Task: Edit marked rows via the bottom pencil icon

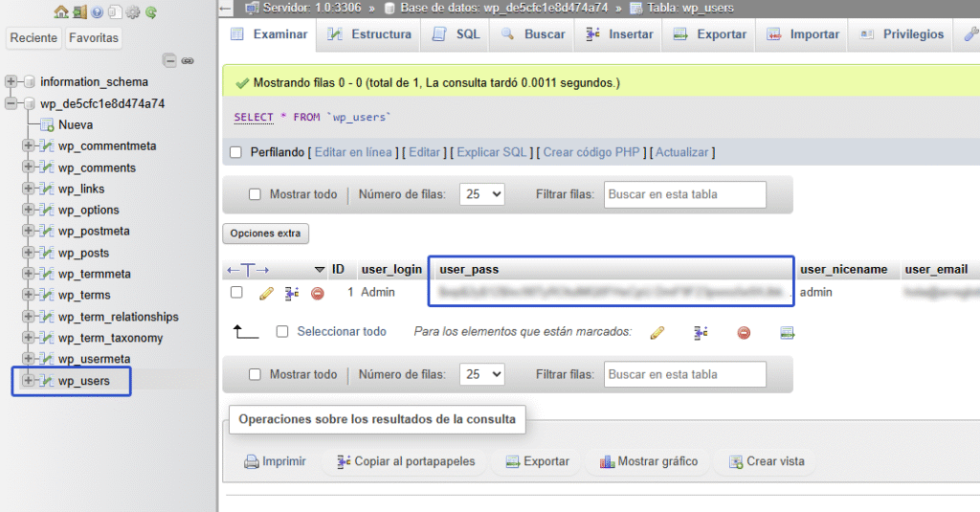Action: point(657,333)
